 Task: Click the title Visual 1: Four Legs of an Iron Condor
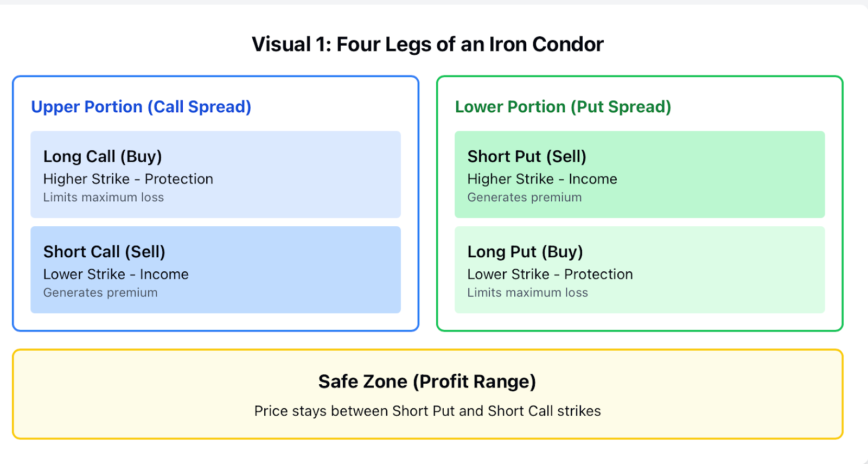click(427, 44)
